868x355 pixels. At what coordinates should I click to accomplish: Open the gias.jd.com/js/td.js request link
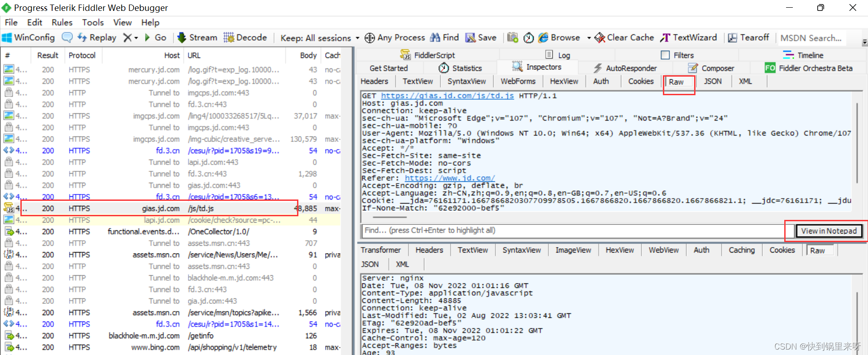[x=447, y=96]
